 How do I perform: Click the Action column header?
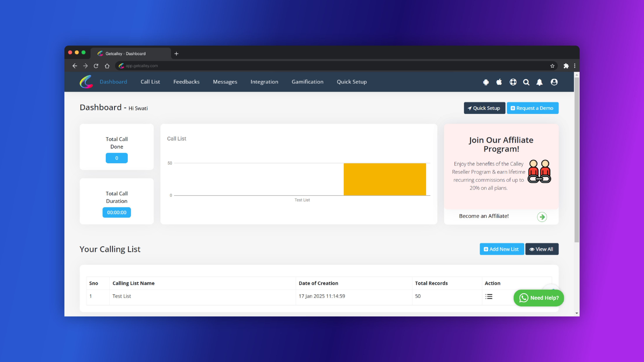517,283
